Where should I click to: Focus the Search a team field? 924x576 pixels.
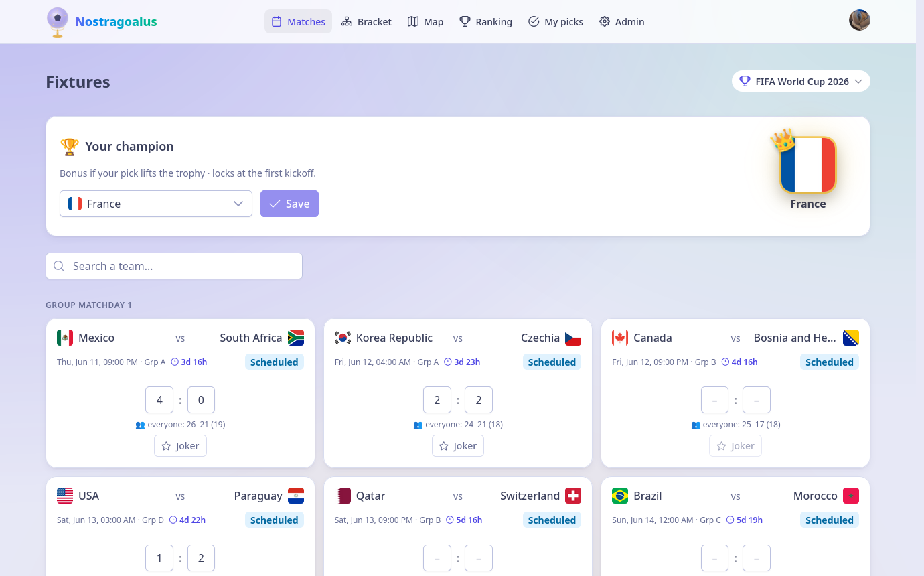[x=174, y=266]
